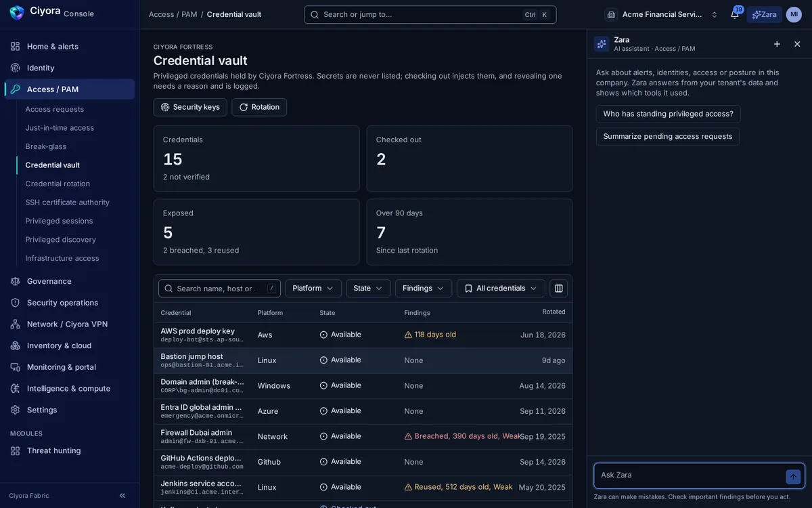The width and height of the screenshot is (812, 508).
Task: Click the Available status icon for Bastion jump host
Action: coord(323,360)
